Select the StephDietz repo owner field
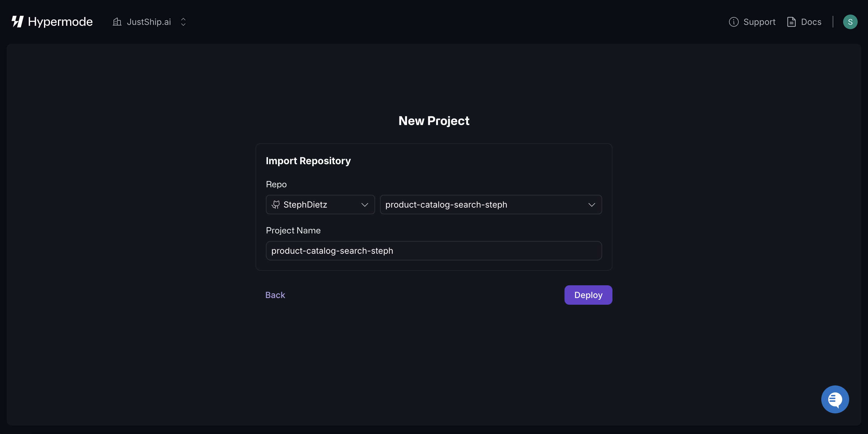Screen dimensions: 868x434 (x=320, y=205)
